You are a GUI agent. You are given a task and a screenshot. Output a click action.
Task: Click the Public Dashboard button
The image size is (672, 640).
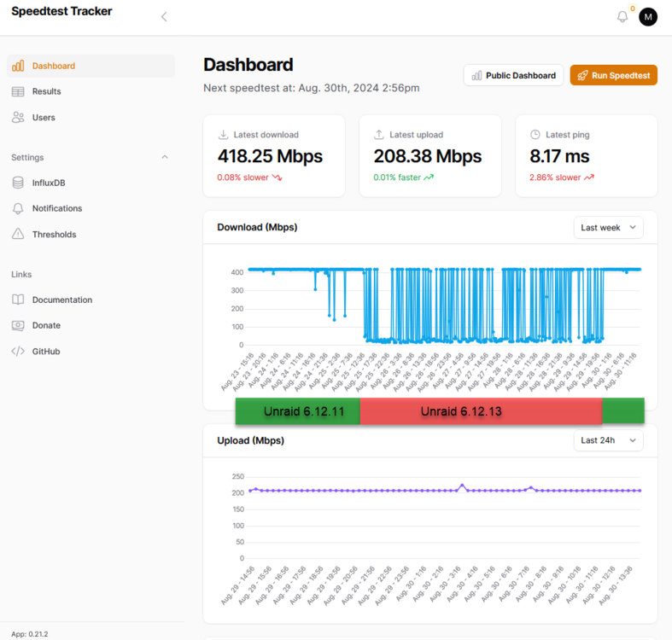[x=513, y=75]
